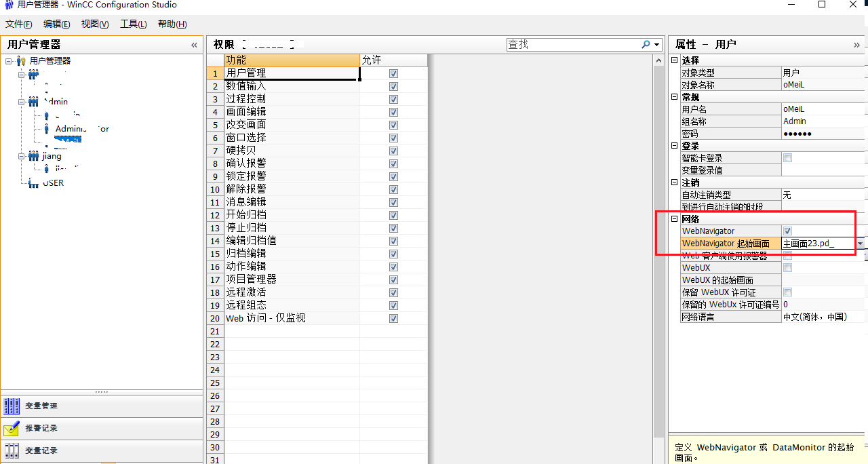Click the jiang group icon

click(33, 156)
